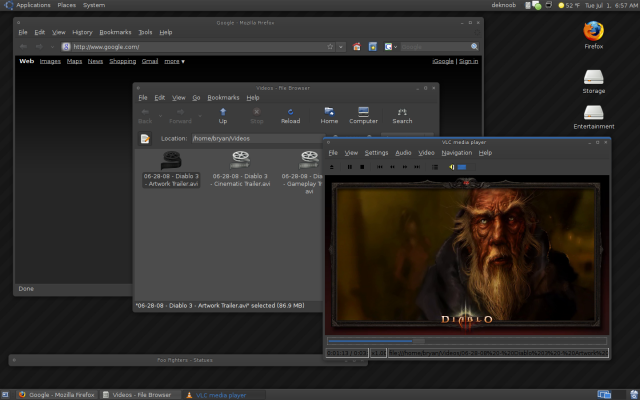Open Gmail link on Google page

click(x=150, y=61)
